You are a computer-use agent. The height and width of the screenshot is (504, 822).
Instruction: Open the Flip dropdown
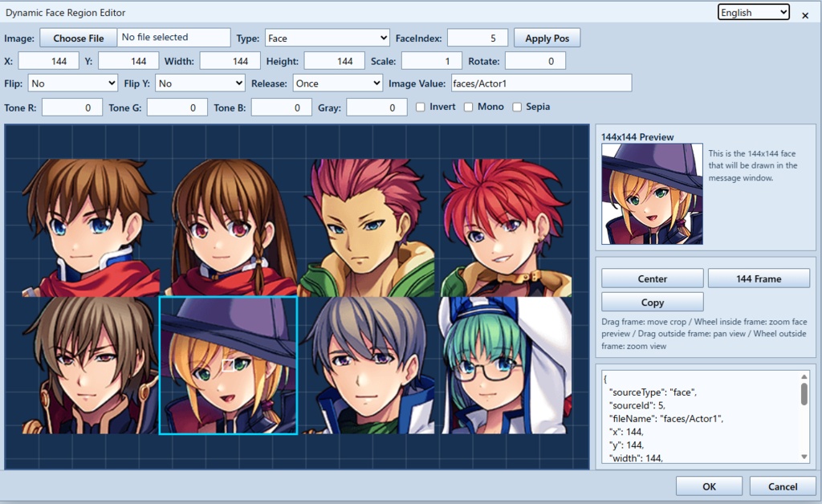pos(73,83)
